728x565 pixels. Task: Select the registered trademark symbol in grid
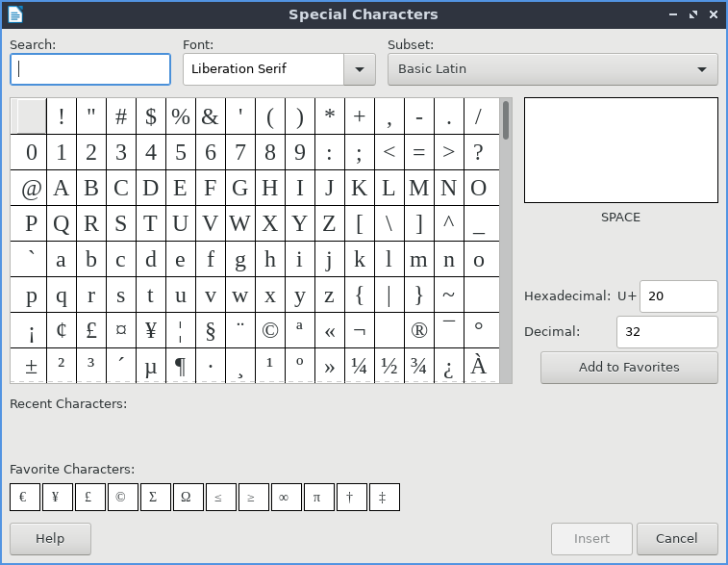(x=418, y=330)
